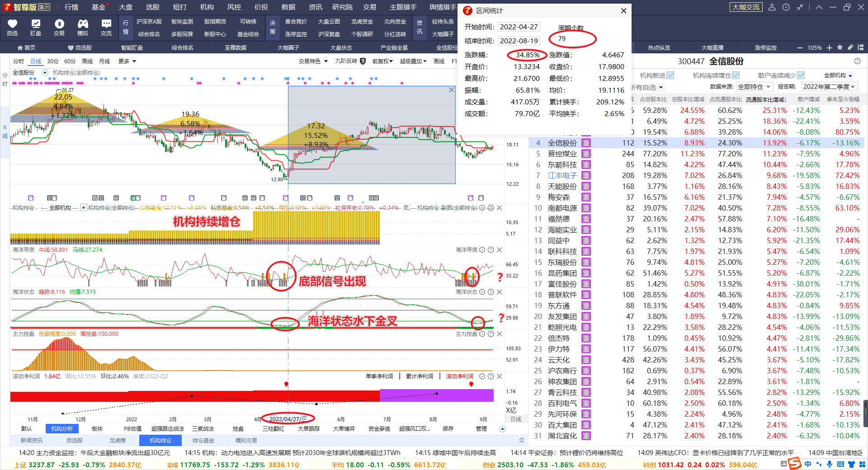Open 选股 menu
This screenshot has width=868, height=470.
click(152, 7)
